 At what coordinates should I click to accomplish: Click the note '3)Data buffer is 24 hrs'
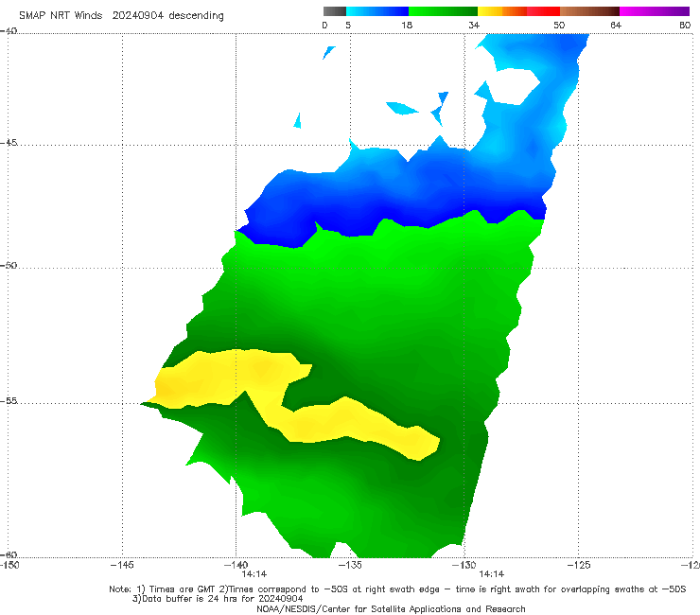point(218,599)
